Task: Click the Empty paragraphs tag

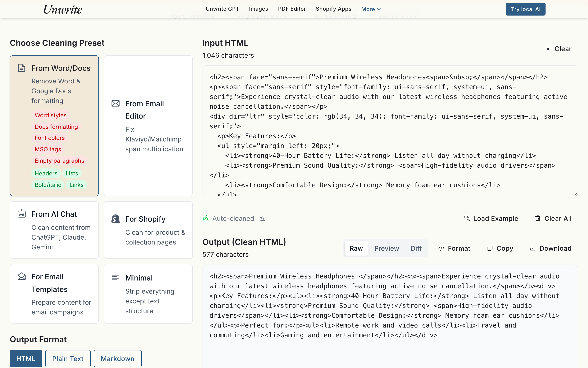Action: [x=59, y=161]
